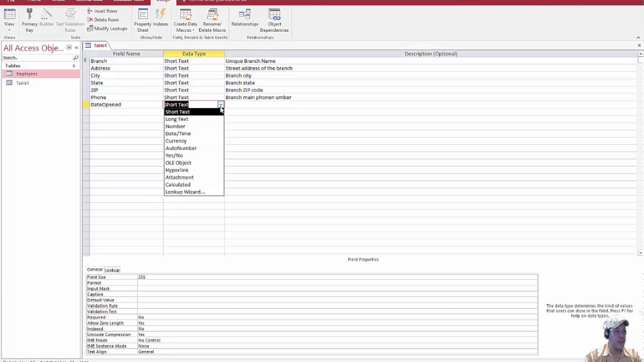
Task: Choose Number from the data type list
Action: tap(194, 126)
